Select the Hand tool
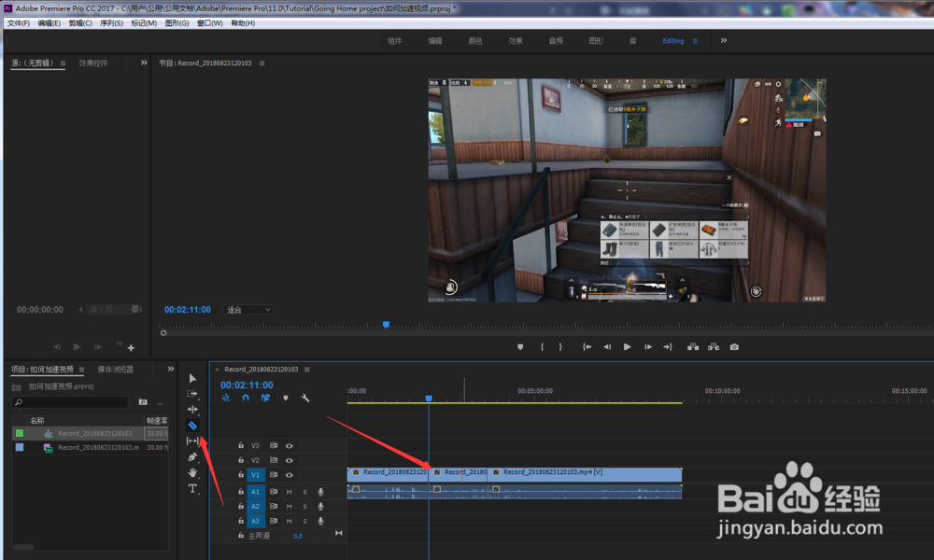Image resolution: width=934 pixels, height=560 pixels. tap(192, 472)
